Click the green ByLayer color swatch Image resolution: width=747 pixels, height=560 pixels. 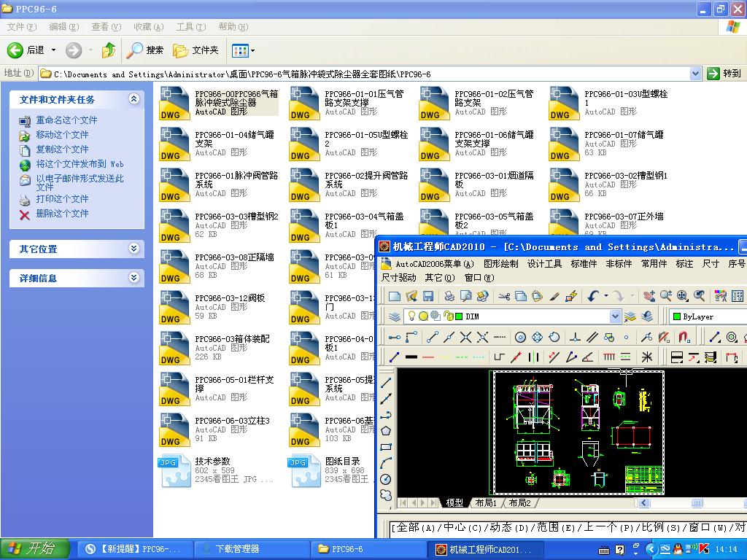(x=676, y=316)
